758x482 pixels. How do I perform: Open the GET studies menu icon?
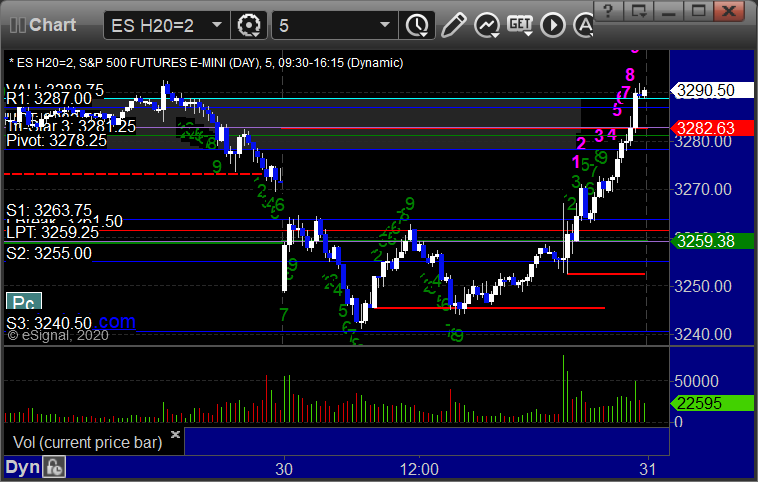pos(520,25)
